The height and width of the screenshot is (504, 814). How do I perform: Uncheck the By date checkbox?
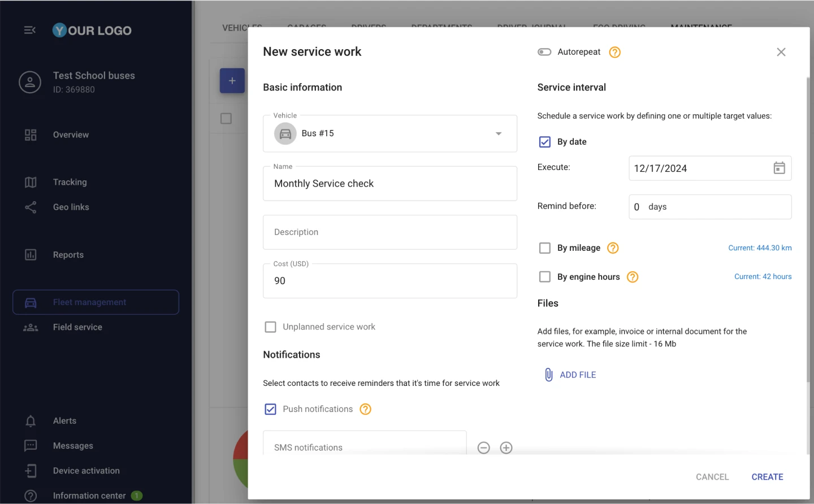[544, 142]
